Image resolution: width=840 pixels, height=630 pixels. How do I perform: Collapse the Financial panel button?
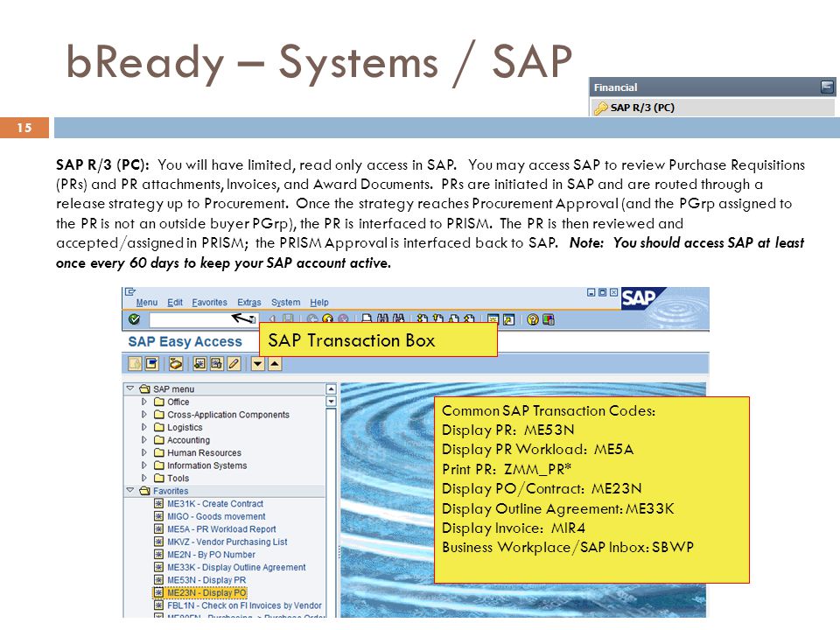[x=827, y=87]
